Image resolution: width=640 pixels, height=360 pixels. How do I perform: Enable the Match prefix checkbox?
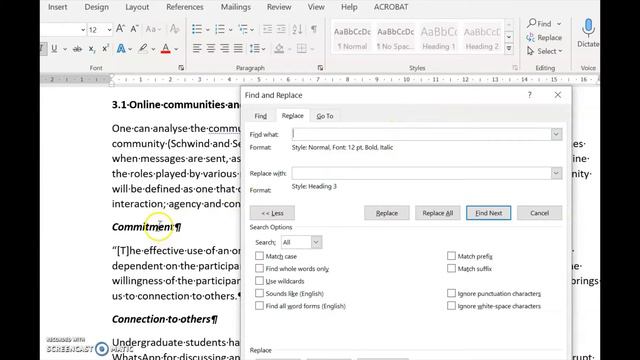(x=451, y=256)
